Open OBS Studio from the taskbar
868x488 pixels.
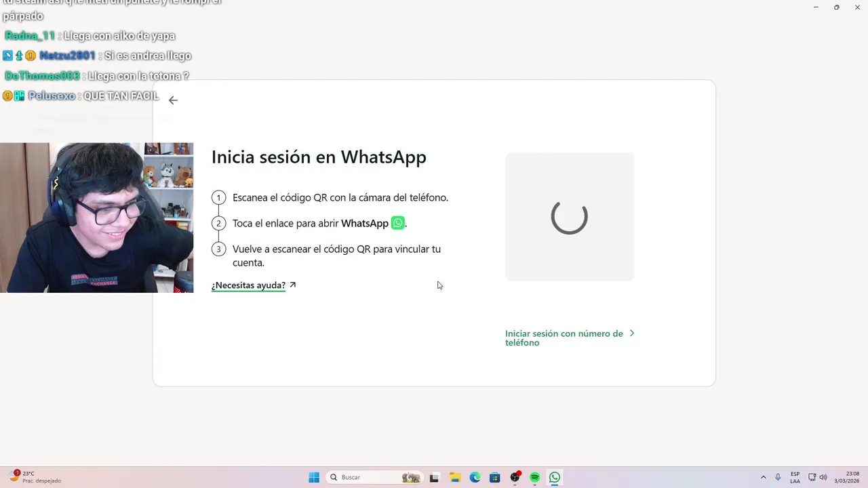coord(515,477)
